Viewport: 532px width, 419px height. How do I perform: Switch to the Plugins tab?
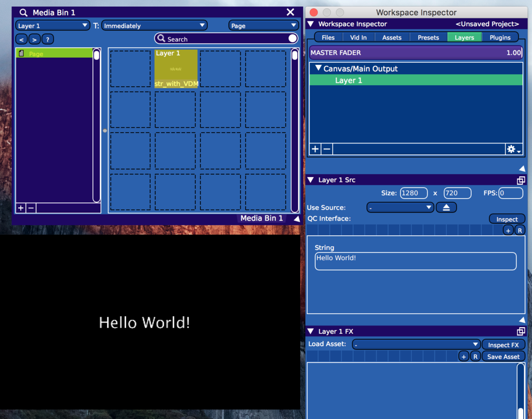tap(500, 37)
